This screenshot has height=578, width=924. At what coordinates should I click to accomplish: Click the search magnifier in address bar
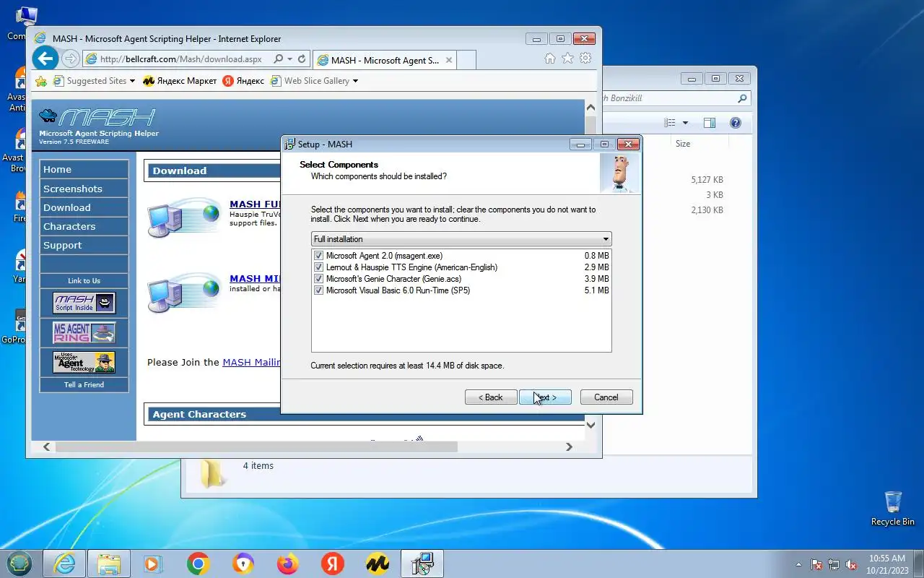(279, 59)
